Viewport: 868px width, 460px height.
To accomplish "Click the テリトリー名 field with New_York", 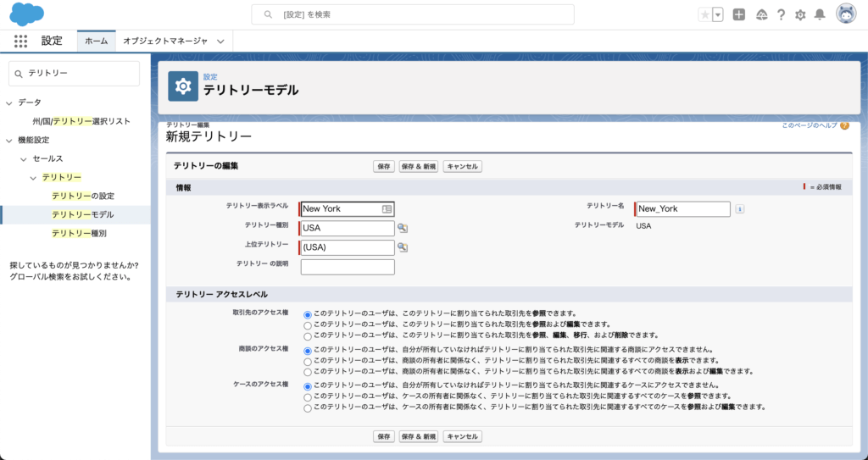I will [683, 209].
